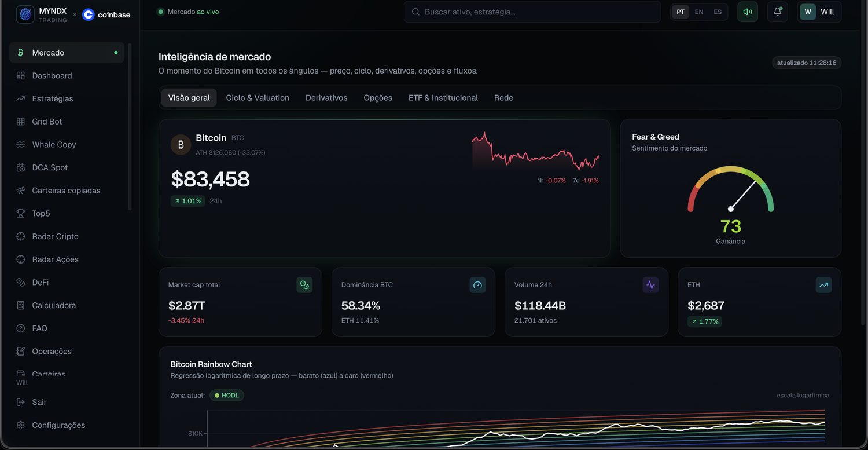Open the Radar Cripto crosshair icon
The height and width of the screenshot is (450, 868).
[x=21, y=236]
